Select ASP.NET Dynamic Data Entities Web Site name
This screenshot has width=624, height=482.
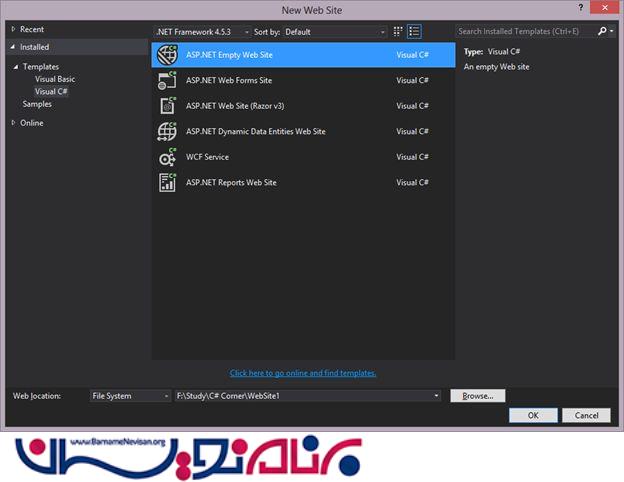256,131
